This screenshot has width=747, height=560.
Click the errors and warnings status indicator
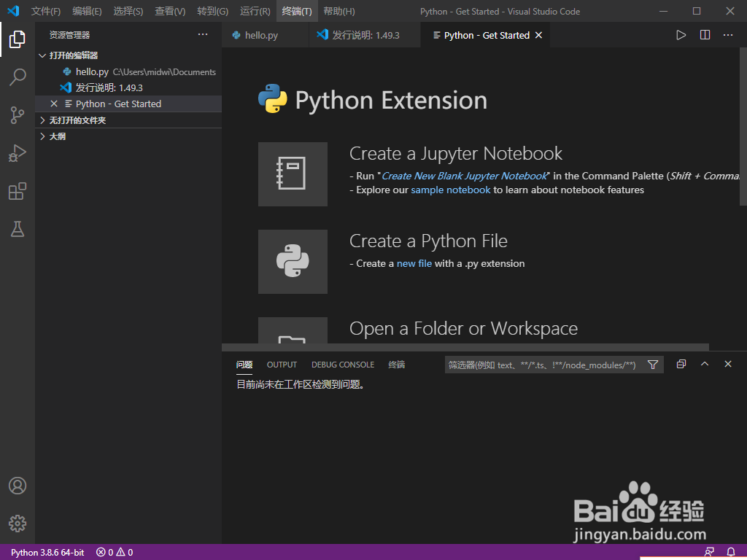coord(115,553)
